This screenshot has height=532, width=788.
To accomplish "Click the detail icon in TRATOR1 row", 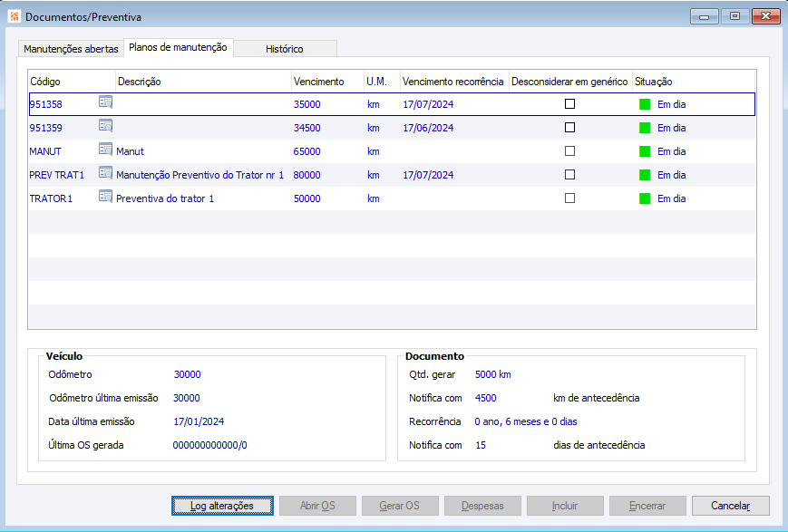I will (105, 198).
